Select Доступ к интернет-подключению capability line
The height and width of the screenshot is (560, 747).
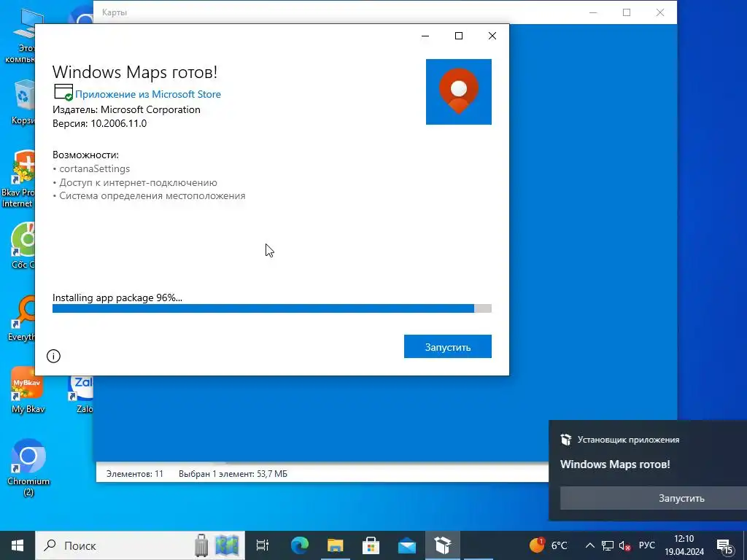click(135, 182)
